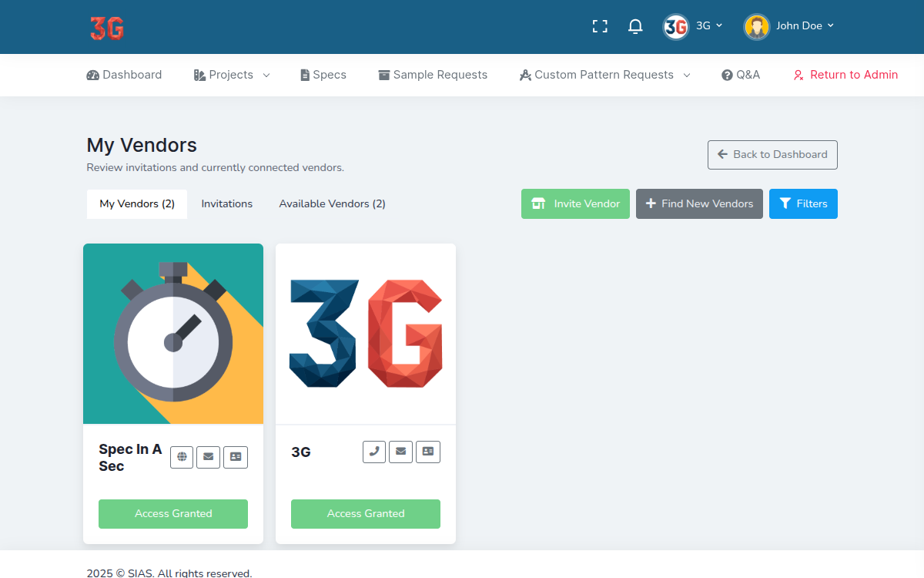
Task: Switch to Available Vendors (2) tab
Action: pyautogui.click(x=332, y=204)
